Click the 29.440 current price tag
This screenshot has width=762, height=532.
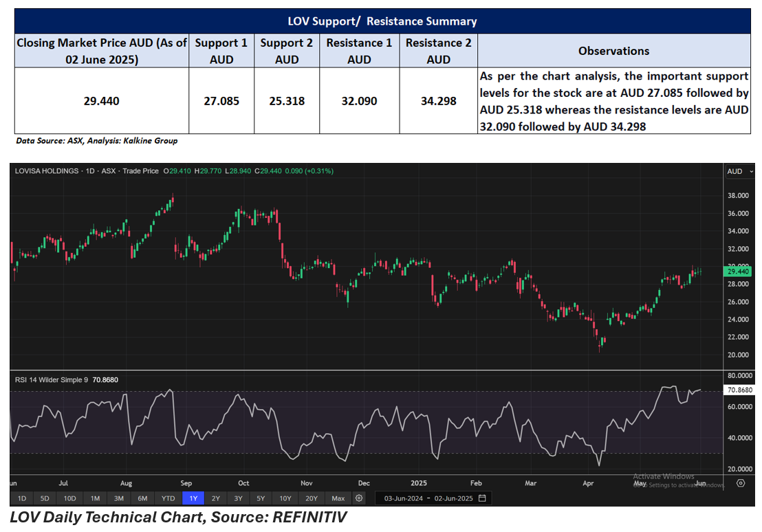pos(739,271)
